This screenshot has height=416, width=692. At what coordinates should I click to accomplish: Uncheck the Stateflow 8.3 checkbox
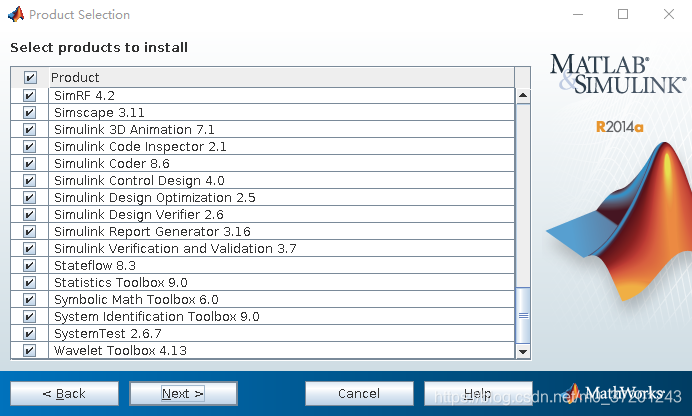(29, 266)
